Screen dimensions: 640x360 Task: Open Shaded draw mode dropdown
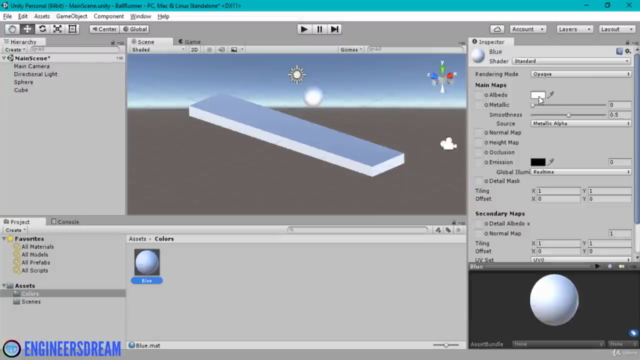pyautogui.click(x=158, y=49)
